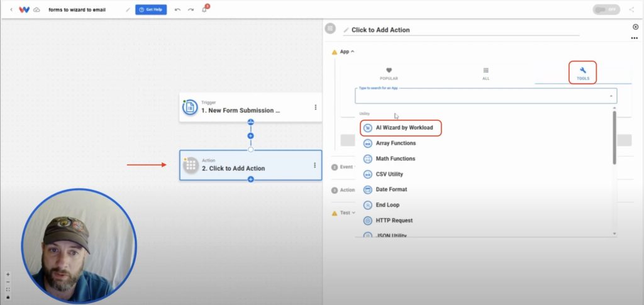Screen dimensions: 644x305
Task: Click the back arrow in top bar
Action: pos(11,9)
